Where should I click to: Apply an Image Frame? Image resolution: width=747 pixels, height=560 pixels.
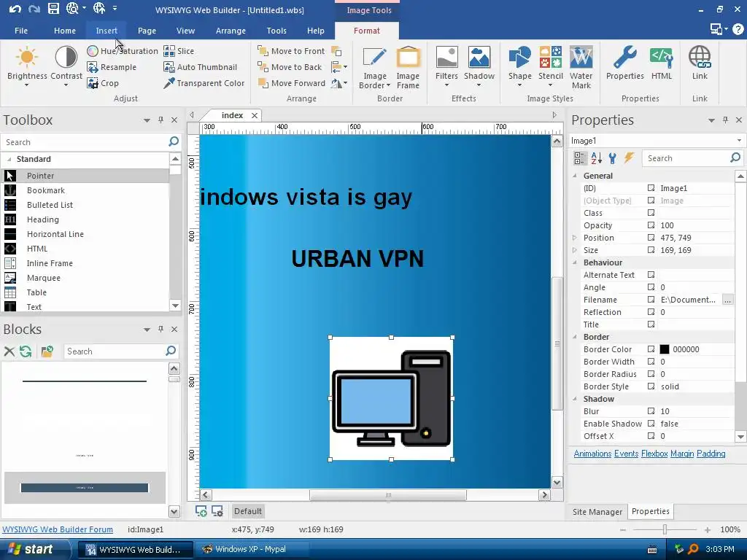pyautogui.click(x=409, y=67)
